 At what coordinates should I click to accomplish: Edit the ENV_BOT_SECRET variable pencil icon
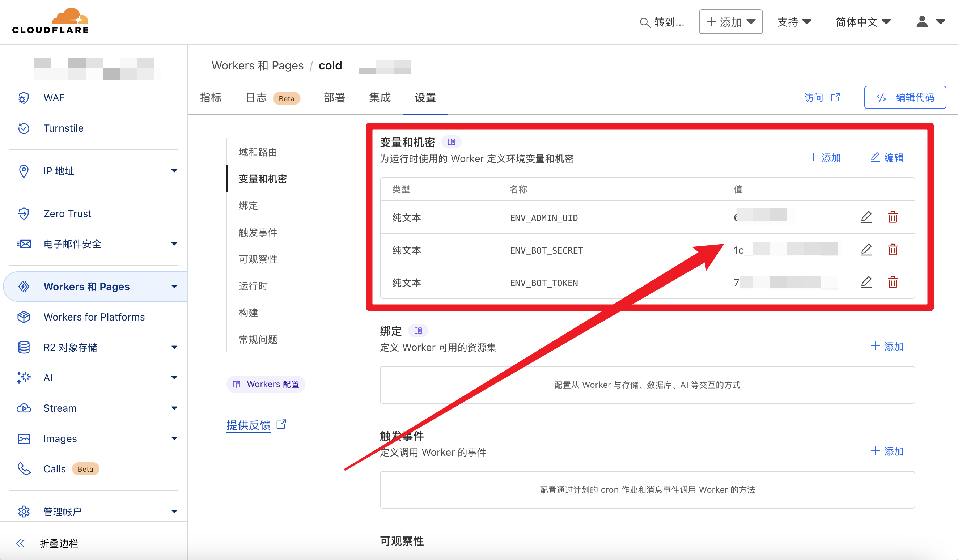click(x=866, y=250)
